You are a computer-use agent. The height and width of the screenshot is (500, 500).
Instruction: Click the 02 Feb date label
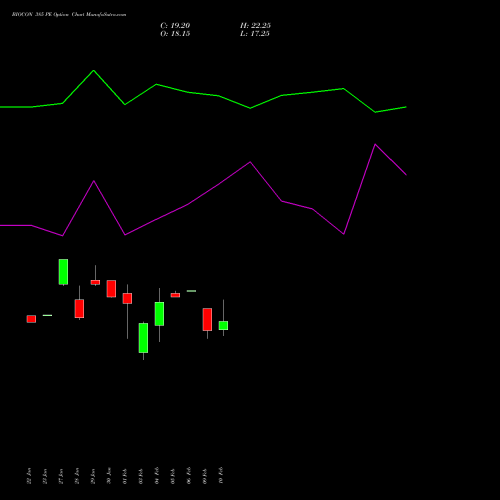141,476
